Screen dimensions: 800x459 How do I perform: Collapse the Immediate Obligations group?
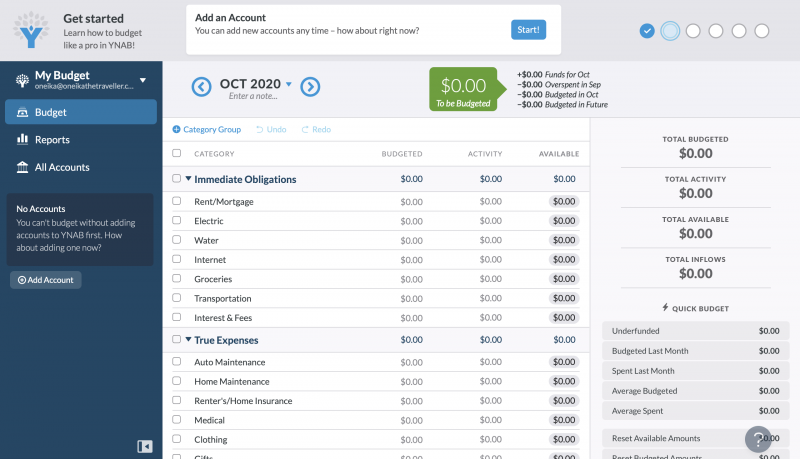[188, 178]
